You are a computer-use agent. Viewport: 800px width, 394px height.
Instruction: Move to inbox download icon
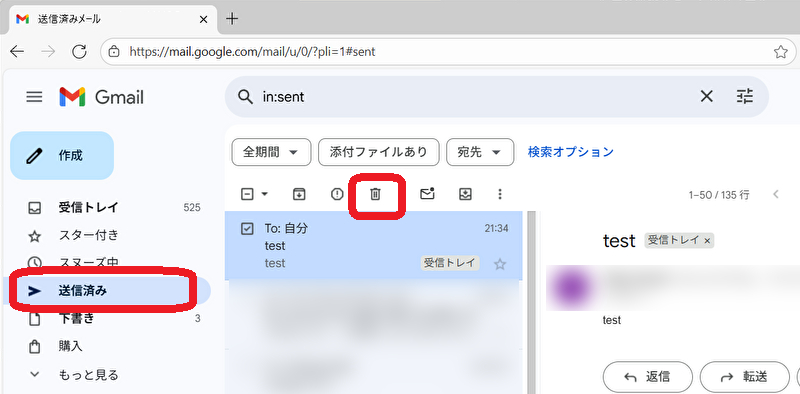tap(465, 194)
